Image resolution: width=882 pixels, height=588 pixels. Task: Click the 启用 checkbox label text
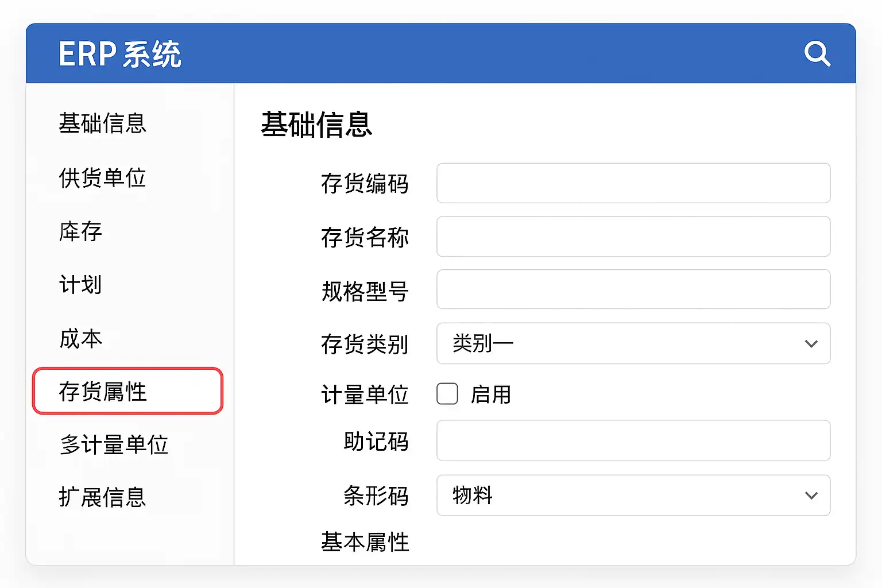point(491,394)
